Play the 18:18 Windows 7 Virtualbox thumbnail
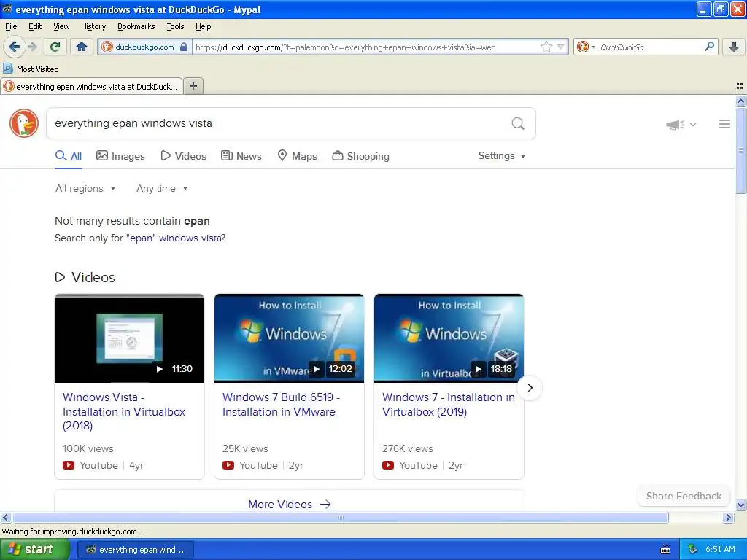 (x=449, y=338)
